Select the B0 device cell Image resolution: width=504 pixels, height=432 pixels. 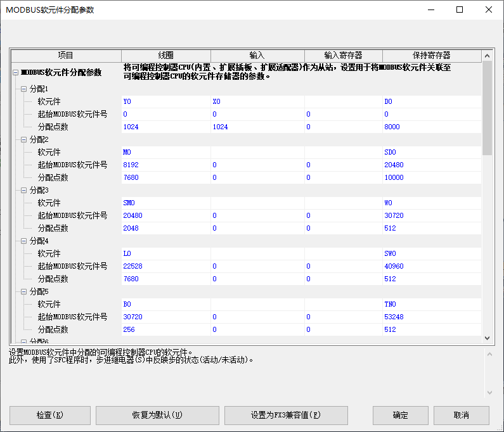coord(166,304)
